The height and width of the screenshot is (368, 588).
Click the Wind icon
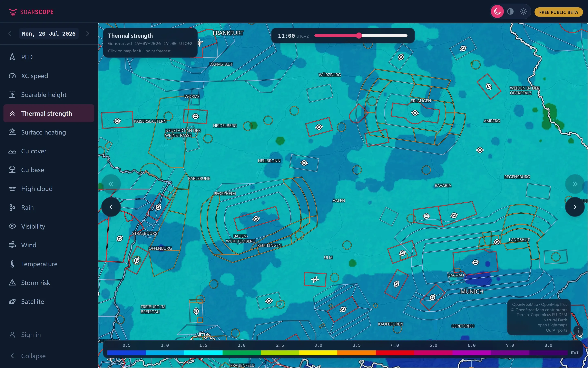click(12, 245)
